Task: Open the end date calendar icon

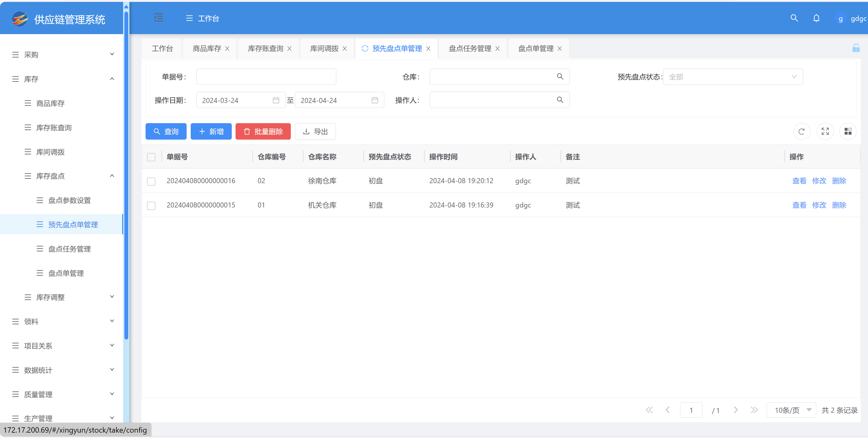Action: point(374,100)
